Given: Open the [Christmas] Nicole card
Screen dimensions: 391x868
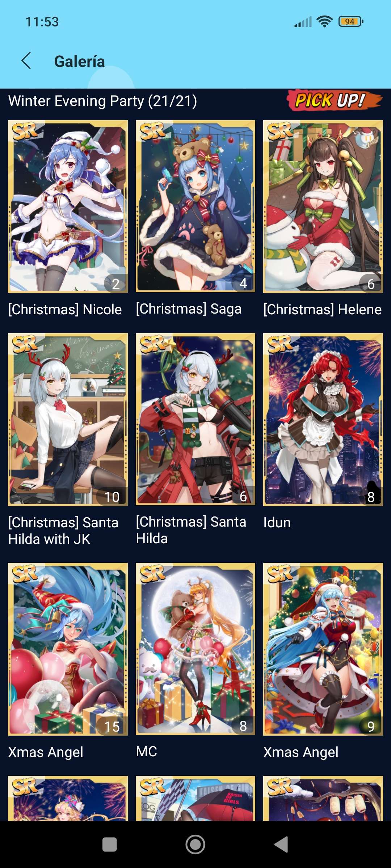Looking at the screenshot, I should click(68, 206).
